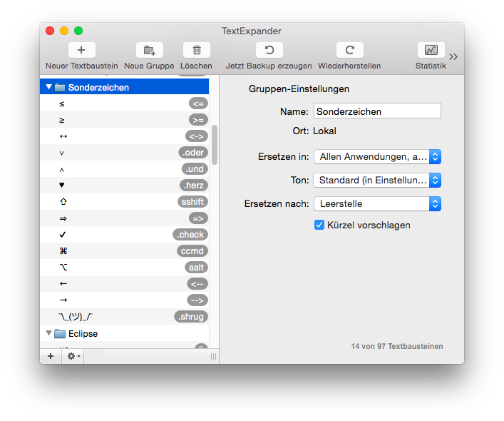Click the green zoom window button

78,31
